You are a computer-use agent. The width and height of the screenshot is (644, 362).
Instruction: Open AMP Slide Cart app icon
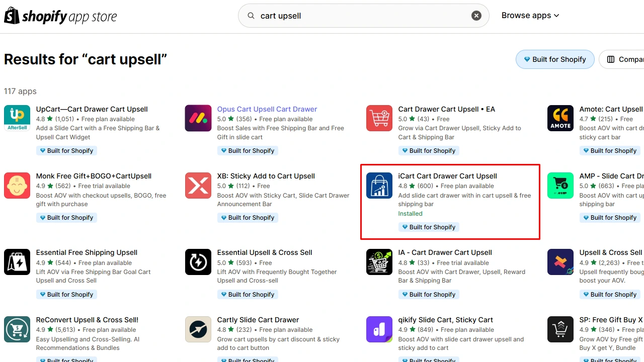coord(560,185)
